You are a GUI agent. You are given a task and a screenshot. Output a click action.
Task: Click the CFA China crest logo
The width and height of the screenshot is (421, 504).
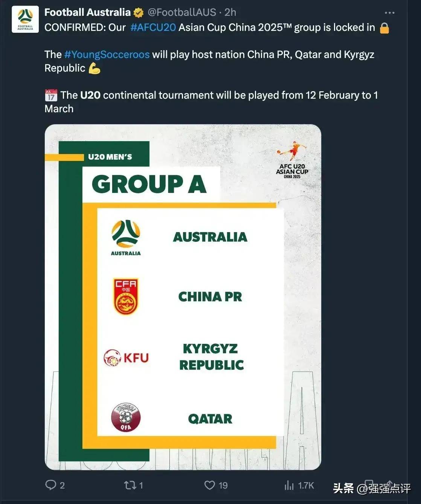coord(126,296)
